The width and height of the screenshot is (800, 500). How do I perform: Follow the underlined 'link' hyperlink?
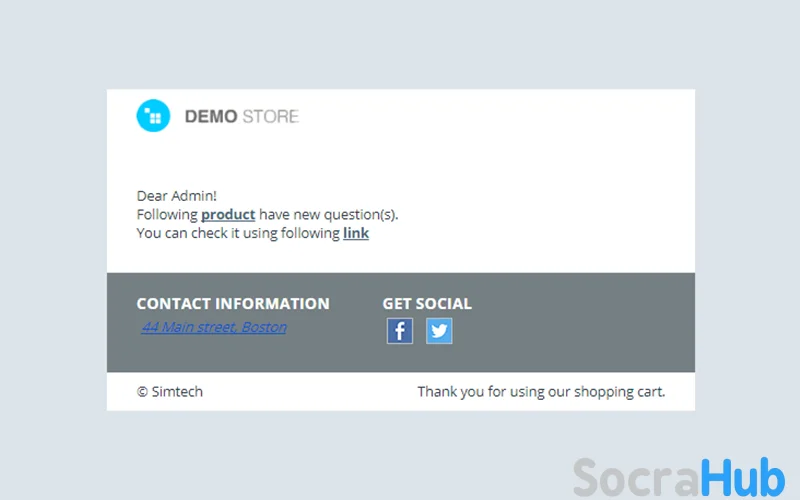(356, 233)
